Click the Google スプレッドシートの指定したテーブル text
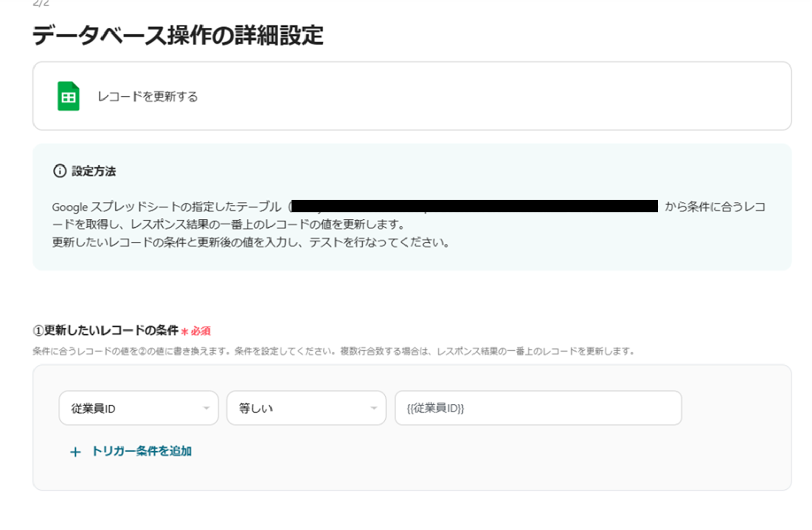This screenshot has width=812, height=530. point(166,207)
